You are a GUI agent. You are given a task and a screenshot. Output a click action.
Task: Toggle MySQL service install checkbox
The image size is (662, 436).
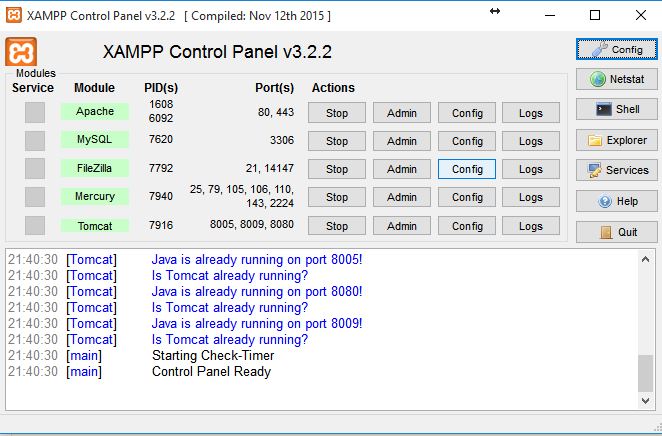tap(35, 141)
